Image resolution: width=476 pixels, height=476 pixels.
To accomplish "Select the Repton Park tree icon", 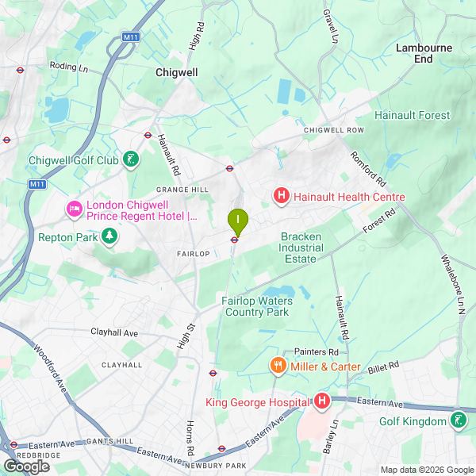I will pyautogui.click(x=109, y=236).
